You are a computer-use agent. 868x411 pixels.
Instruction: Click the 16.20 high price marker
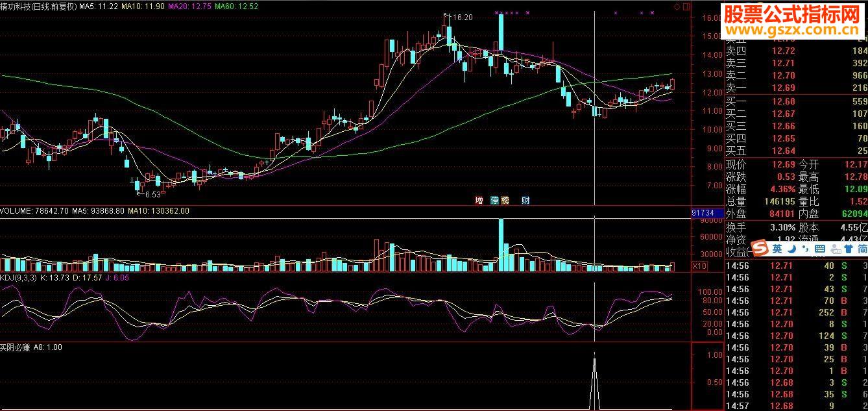461,18
